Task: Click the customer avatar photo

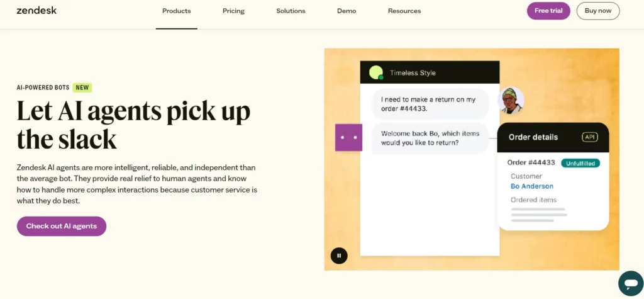Action: click(511, 100)
